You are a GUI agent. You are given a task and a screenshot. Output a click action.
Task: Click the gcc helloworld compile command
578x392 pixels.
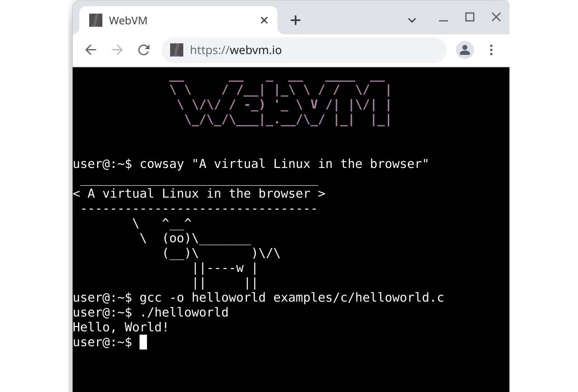coord(258,298)
